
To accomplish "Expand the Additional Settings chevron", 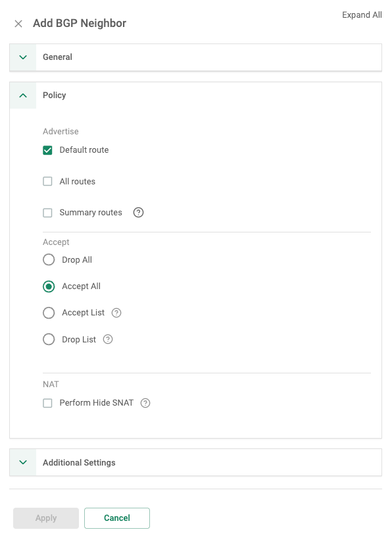I will (x=23, y=462).
